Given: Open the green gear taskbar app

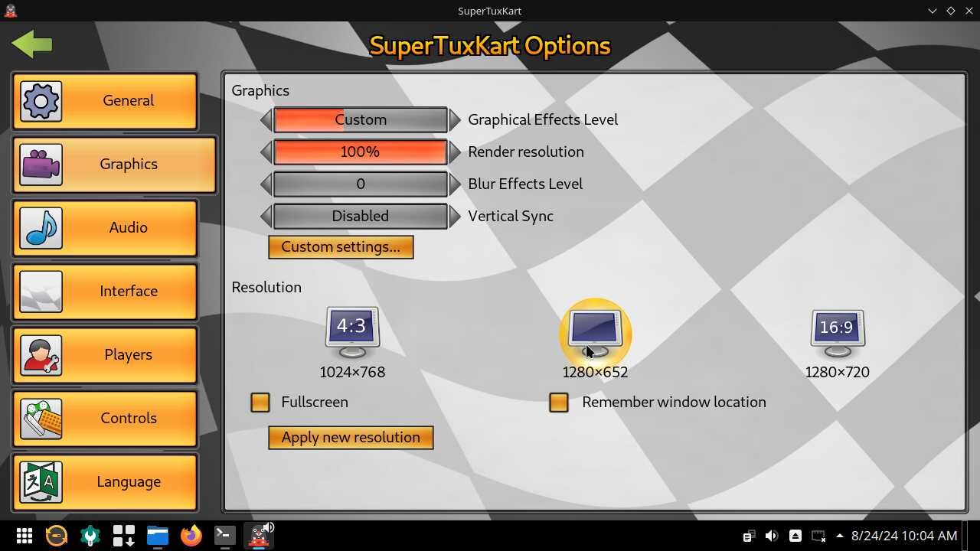Looking at the screenshot, I should click(90, 536).
